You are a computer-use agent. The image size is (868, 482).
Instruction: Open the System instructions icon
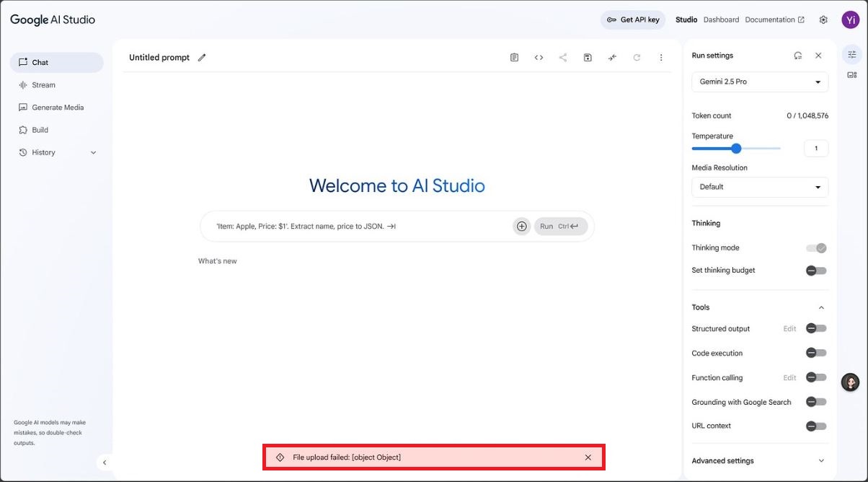[514, 58]
